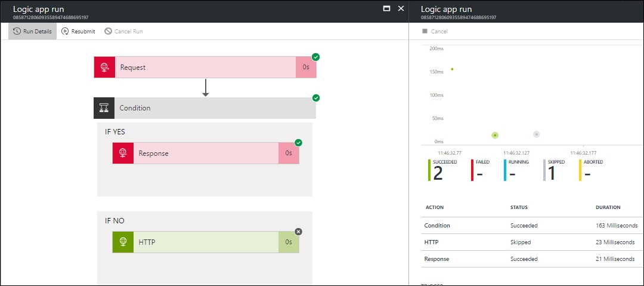
Task: Select the HTTP row in actions table
Action: pos(532,242)
